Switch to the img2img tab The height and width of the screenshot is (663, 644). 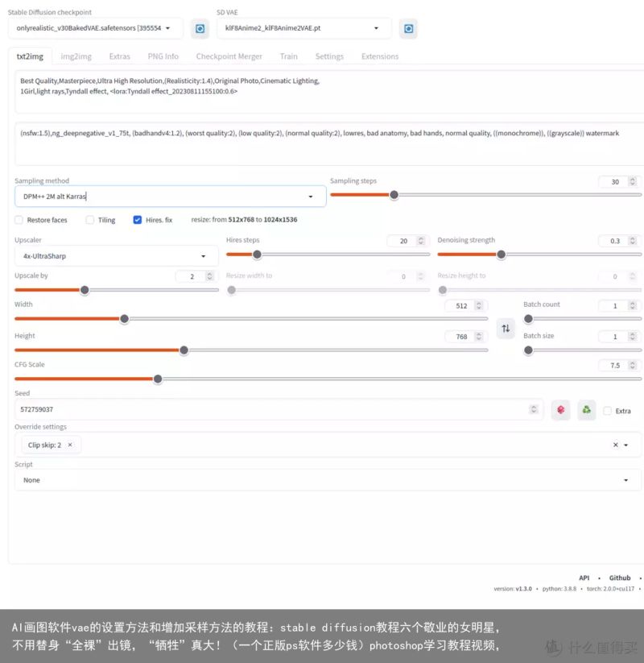(76, 56)
